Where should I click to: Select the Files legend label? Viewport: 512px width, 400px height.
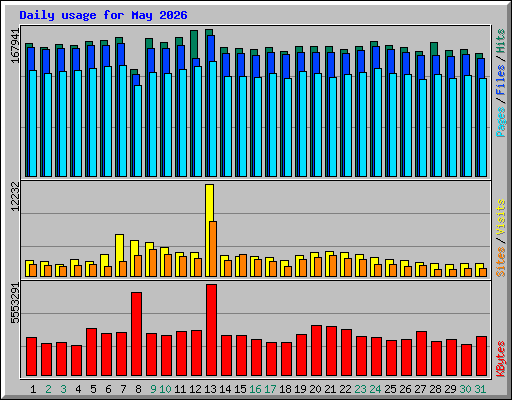pos(501,79)
